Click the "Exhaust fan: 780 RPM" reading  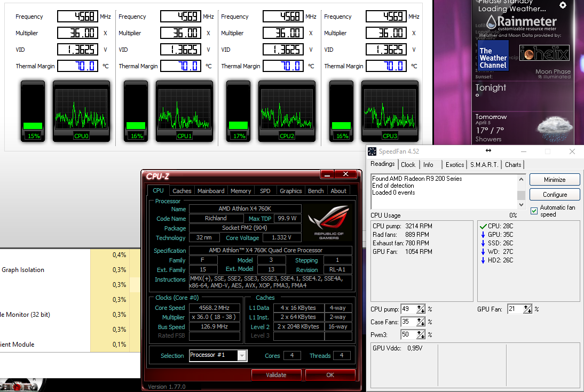pyautogui.click(x=401, y=243)
